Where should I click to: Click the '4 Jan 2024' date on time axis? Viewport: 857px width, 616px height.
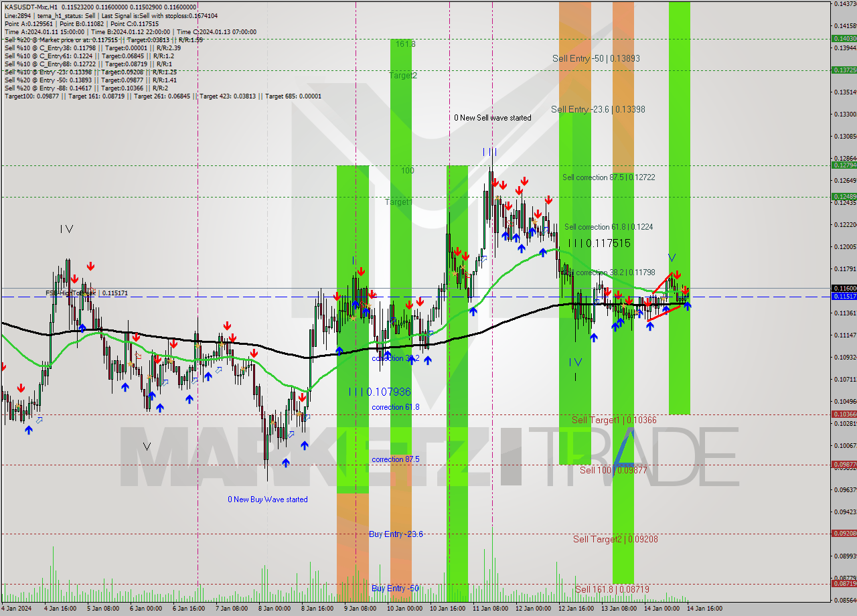[x=16, y=609]
